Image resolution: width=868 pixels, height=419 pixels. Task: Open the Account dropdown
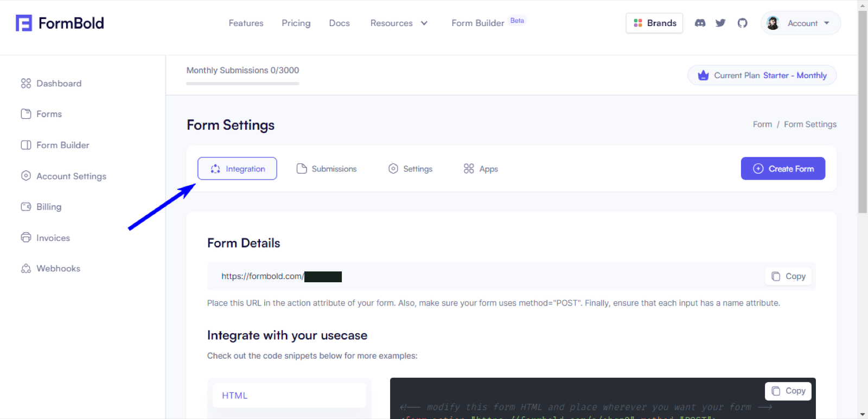pos(801,23)
